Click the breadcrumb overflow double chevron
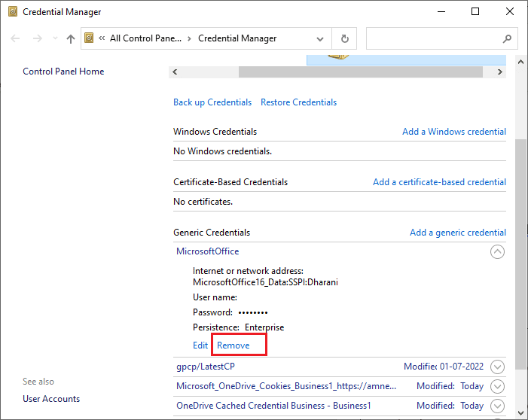 102,38
